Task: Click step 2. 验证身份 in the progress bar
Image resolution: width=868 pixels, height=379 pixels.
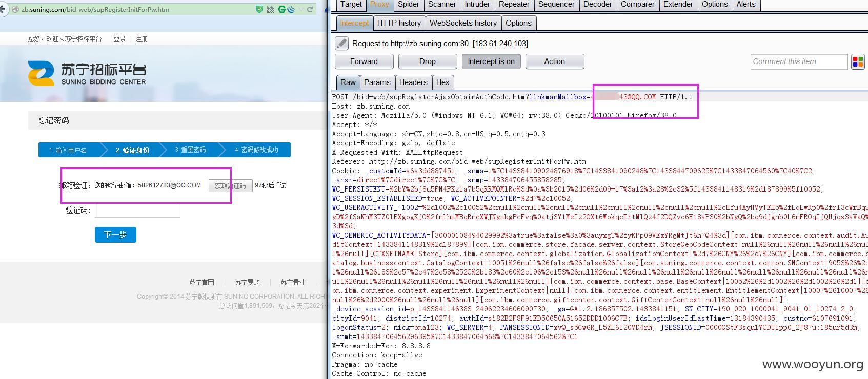Action: 132,150
